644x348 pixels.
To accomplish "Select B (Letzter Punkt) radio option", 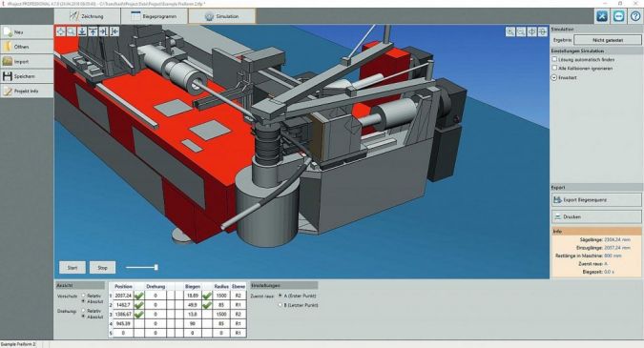I will [x=280, y=305].
